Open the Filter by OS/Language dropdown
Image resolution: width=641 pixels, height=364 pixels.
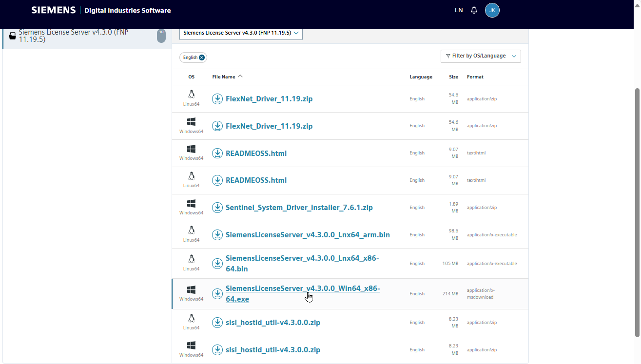(481, 56)
